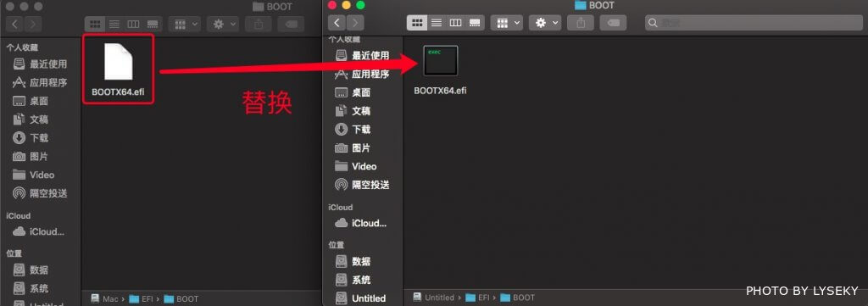Click Share button in right window
This screenshot has width=868, height=306.
[581, 23]
